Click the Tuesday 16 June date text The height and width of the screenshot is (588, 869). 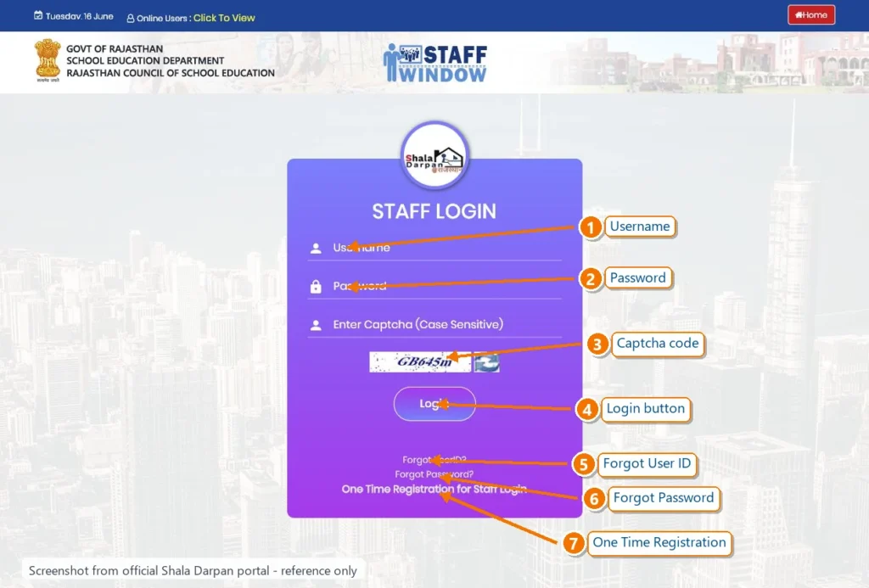point(79,16)
